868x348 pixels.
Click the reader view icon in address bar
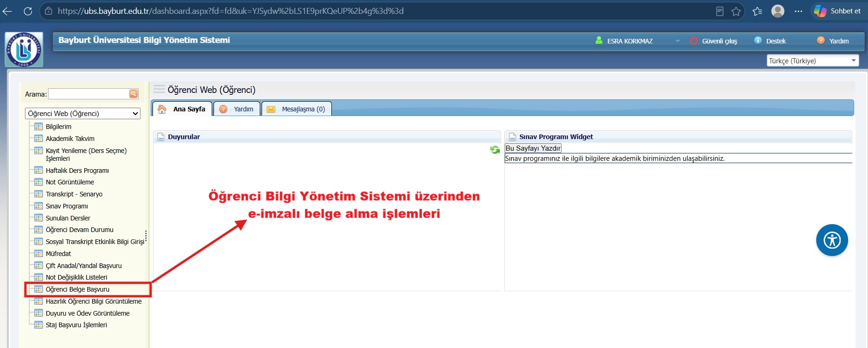pyautogui.click(x=720, y=11)
